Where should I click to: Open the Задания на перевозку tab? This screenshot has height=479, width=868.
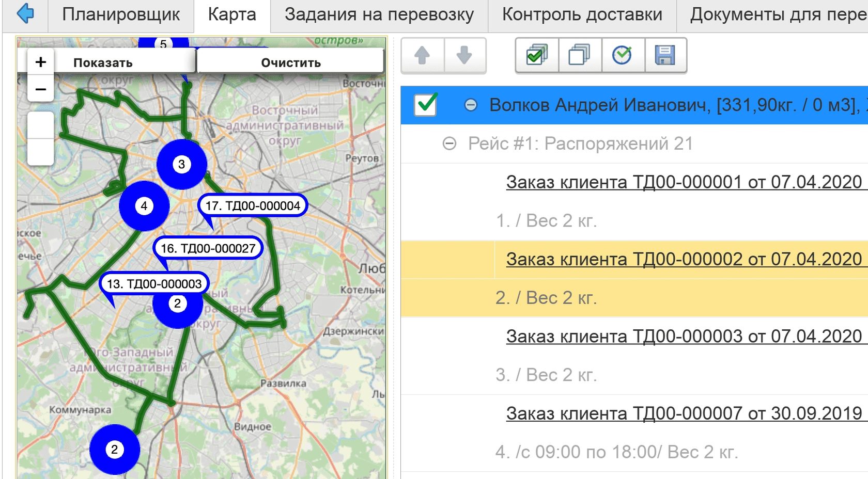coord(379,14)
